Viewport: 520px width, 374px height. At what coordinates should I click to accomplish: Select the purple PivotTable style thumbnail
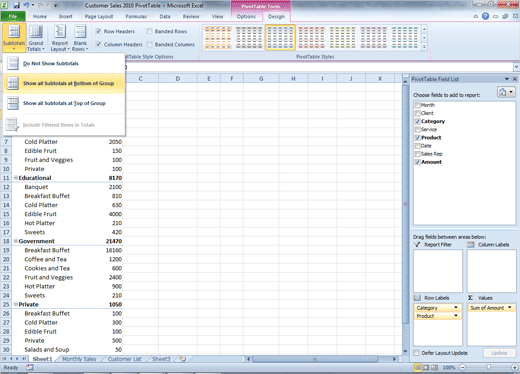point(374,38)
